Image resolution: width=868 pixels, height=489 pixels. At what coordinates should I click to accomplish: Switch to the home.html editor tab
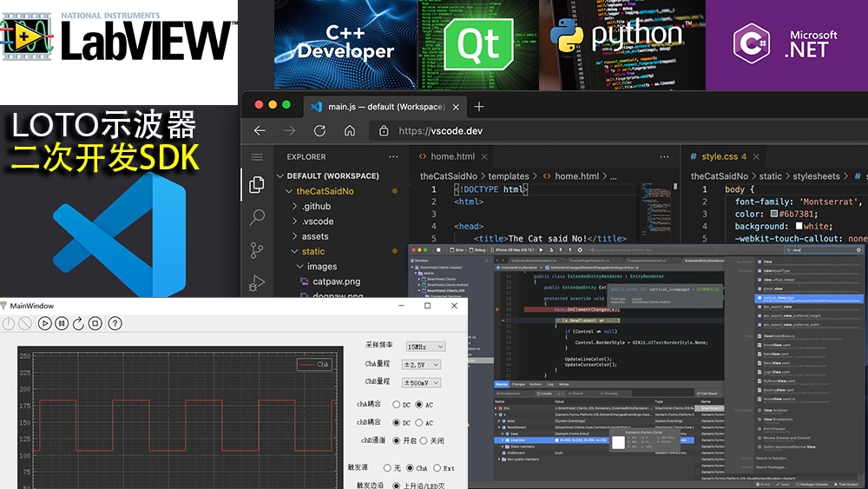(452, 156)
